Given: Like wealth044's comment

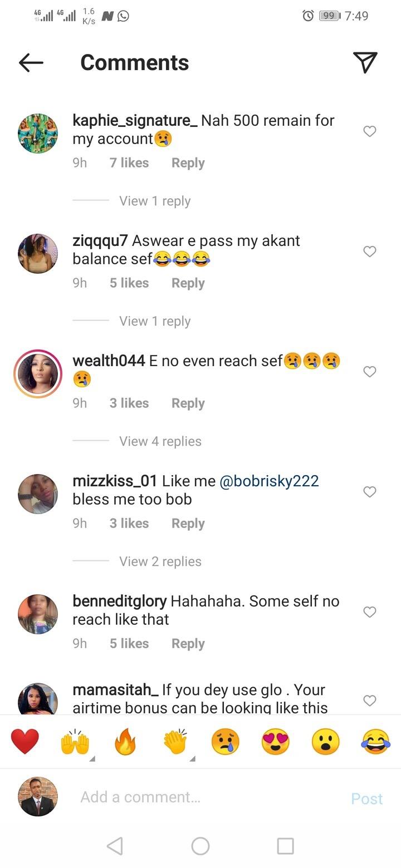Looking at the screenshot, I should (x=369, y=372).
